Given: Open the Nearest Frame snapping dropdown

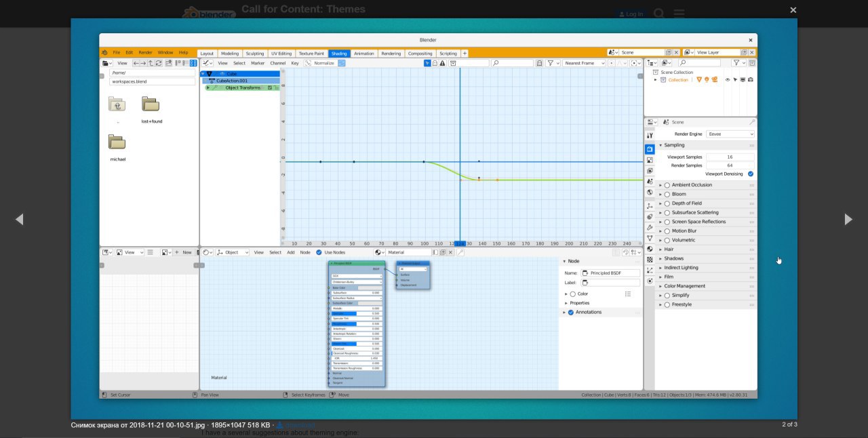Looking at the screenshot, I should pos(585,63).
